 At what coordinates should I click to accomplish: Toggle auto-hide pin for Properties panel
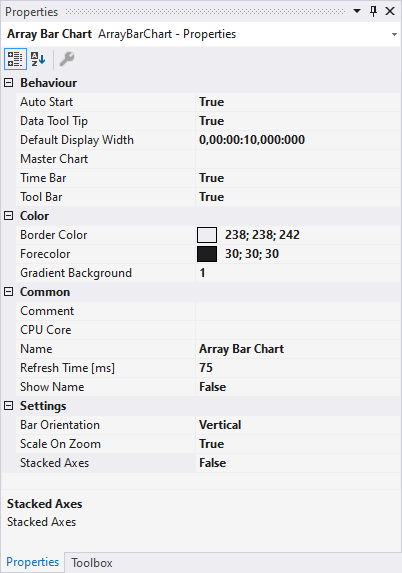(373, 11)
